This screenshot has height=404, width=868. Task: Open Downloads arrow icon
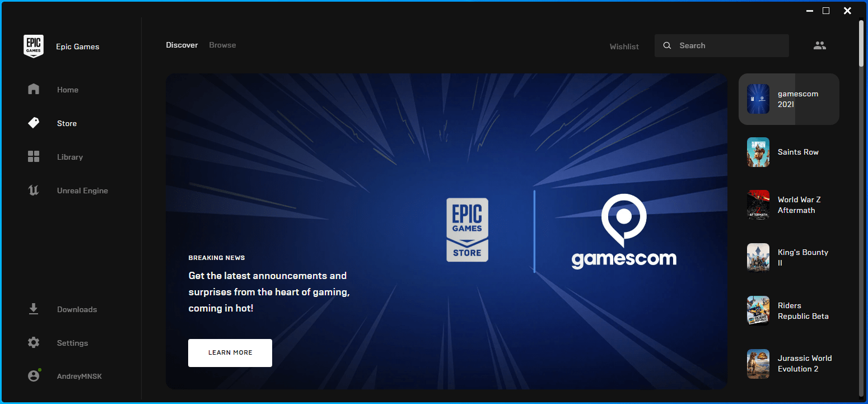(x=34, y=309)
